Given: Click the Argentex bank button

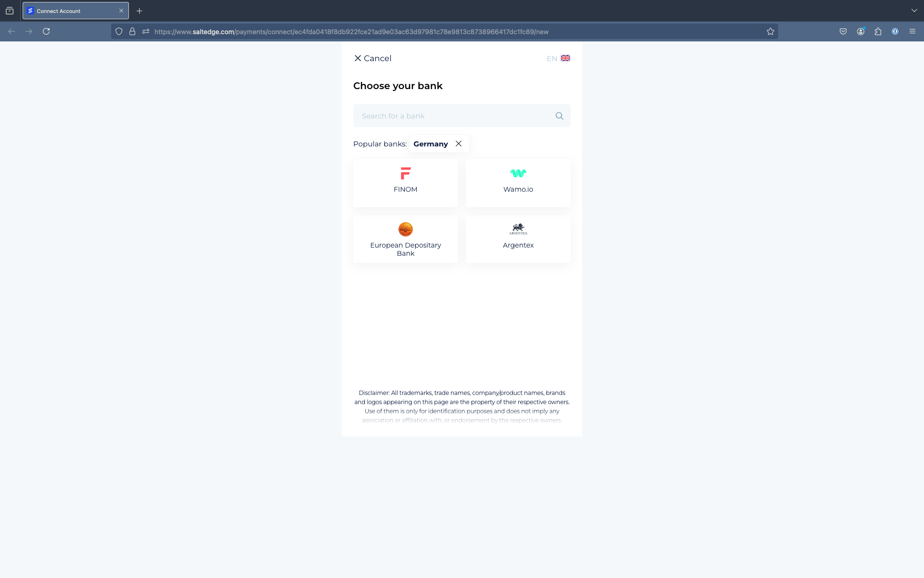Looking at the screenshot, I should click(518, 238).
